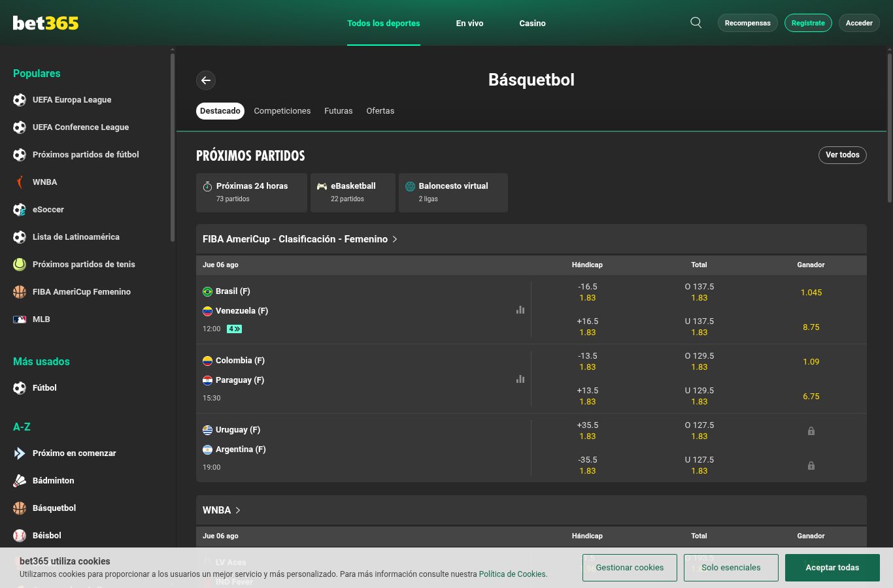Click the locked Ganador odds for Uruguay
Screen dimensions: 893x588
(811, 431)
